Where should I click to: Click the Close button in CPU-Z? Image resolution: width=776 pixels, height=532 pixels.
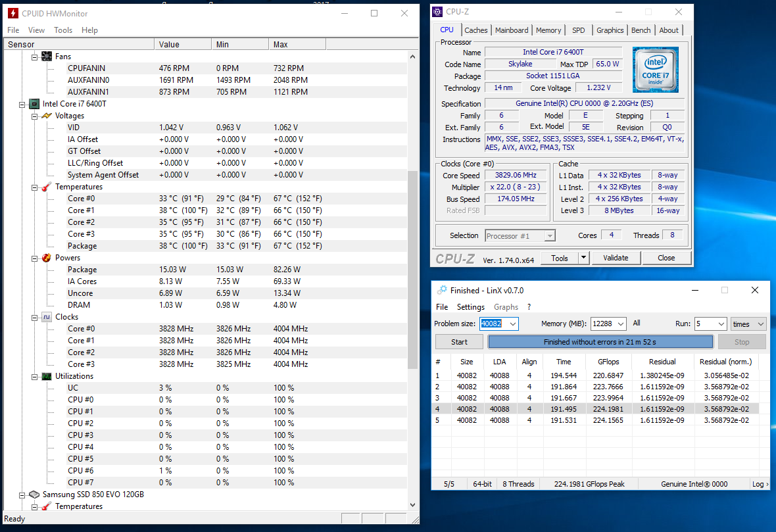(666, 258)
